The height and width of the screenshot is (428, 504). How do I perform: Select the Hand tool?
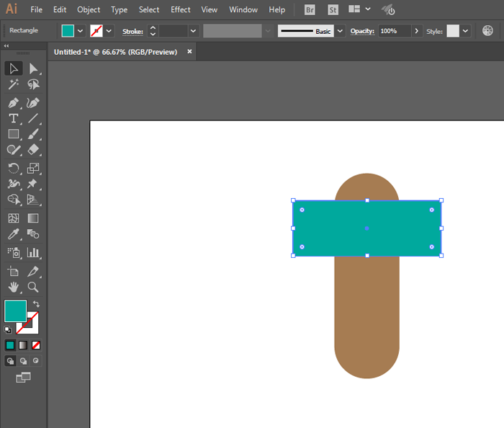coord(14,287)
